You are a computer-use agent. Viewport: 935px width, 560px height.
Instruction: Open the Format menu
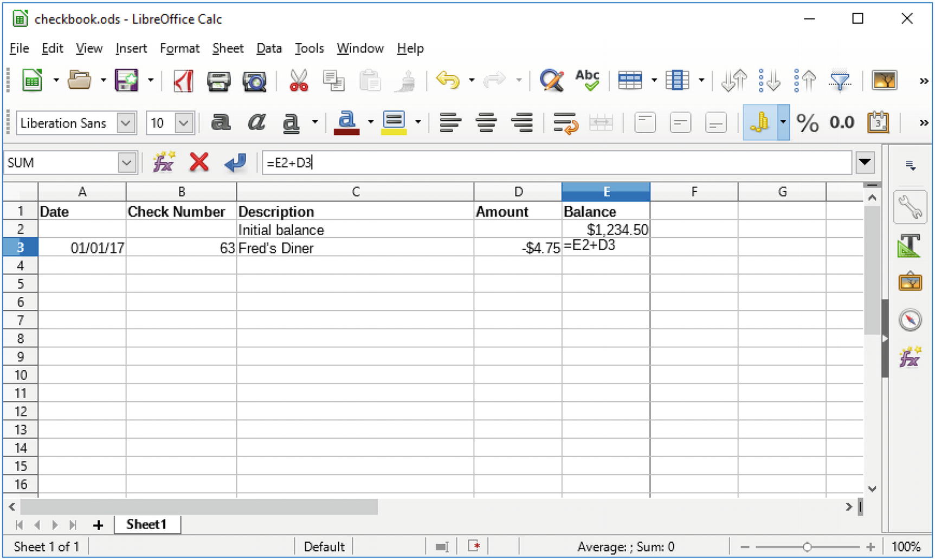[179, 49]
